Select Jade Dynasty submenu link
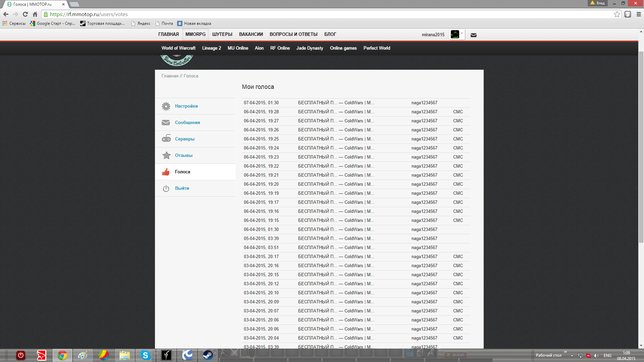 [x=310, y=48]
